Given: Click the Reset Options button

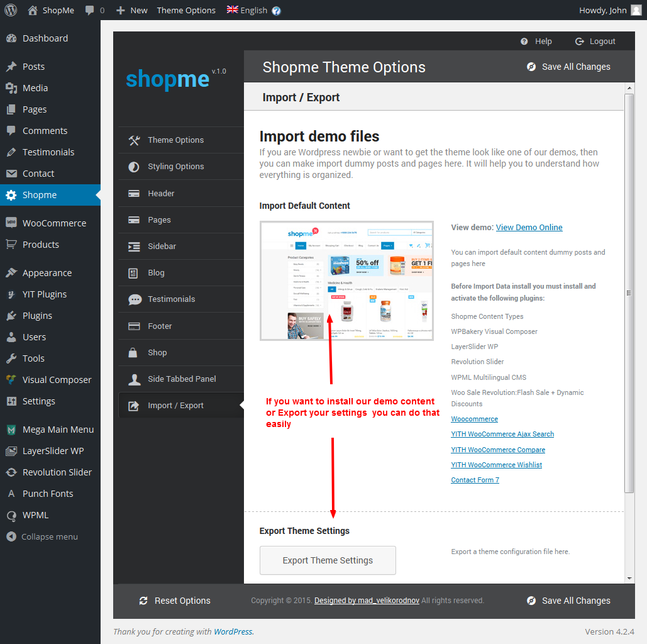Looking at the screenshot, I should point(175,601).
